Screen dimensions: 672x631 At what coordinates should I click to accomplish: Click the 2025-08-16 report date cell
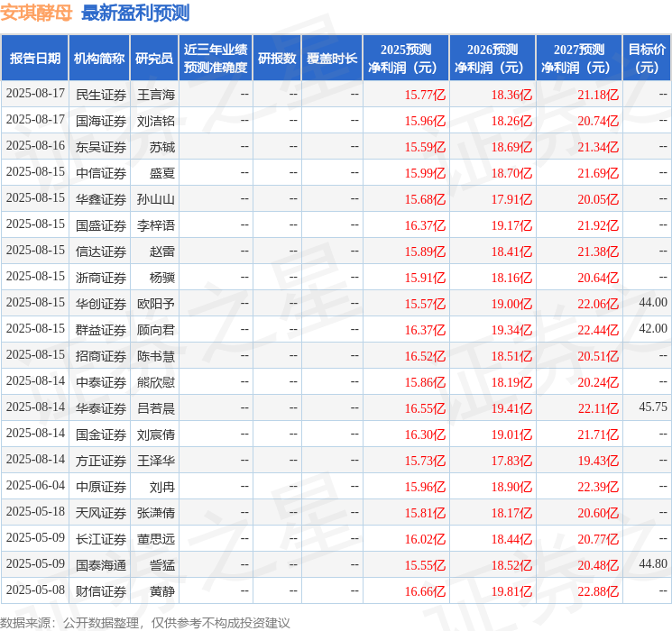tap(35, 145)
